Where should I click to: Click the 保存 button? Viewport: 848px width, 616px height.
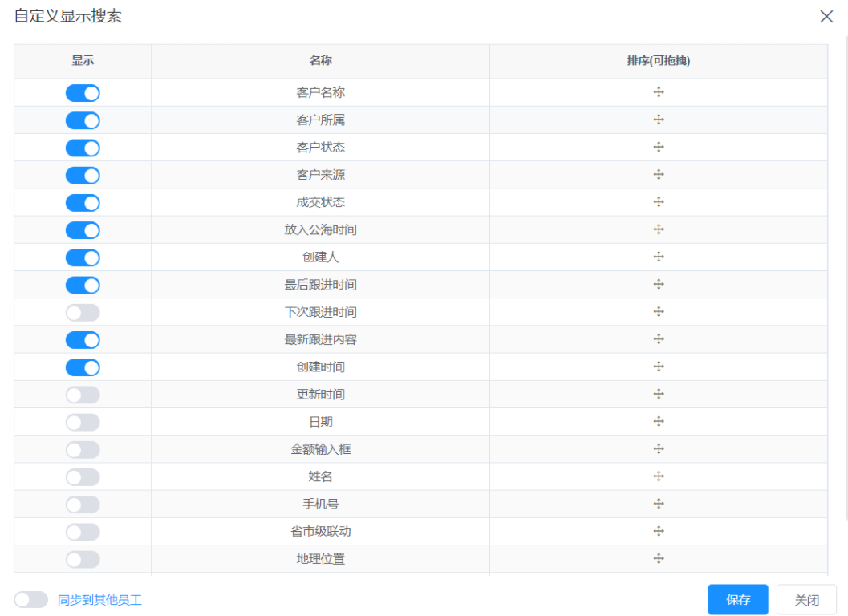737,599
